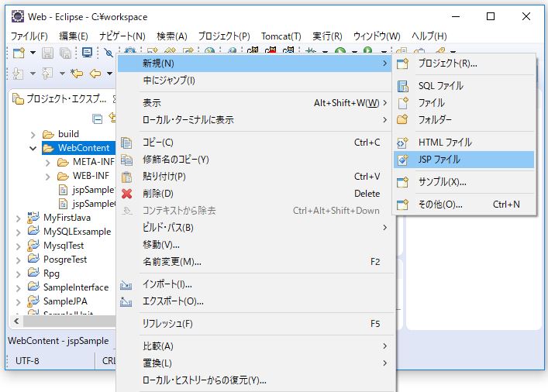
Task: Choose その他(O)... from the New submenu
Action: pos(464,205)
